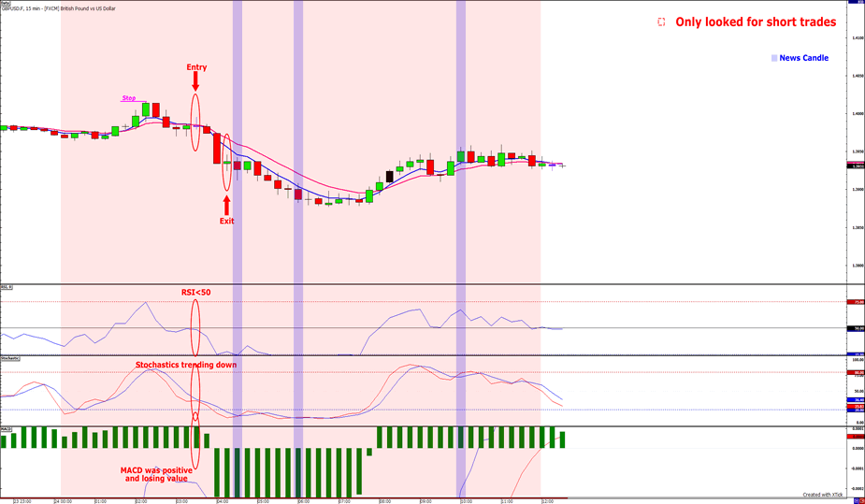Click the RSI 75.00 level tag
The width and height of the screenshot is (865, 504).
[x=856, y=302]
